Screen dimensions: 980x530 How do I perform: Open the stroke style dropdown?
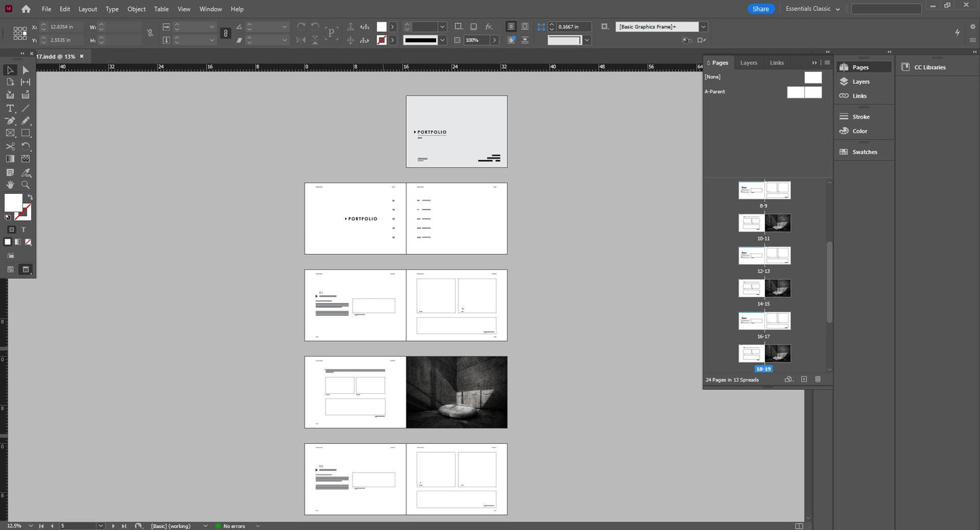click(442, 40)
